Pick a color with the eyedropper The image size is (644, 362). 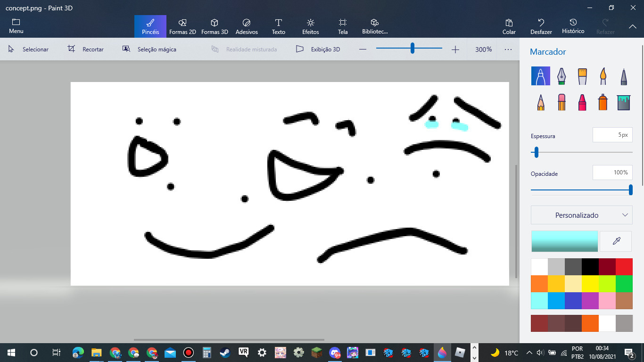616,241
